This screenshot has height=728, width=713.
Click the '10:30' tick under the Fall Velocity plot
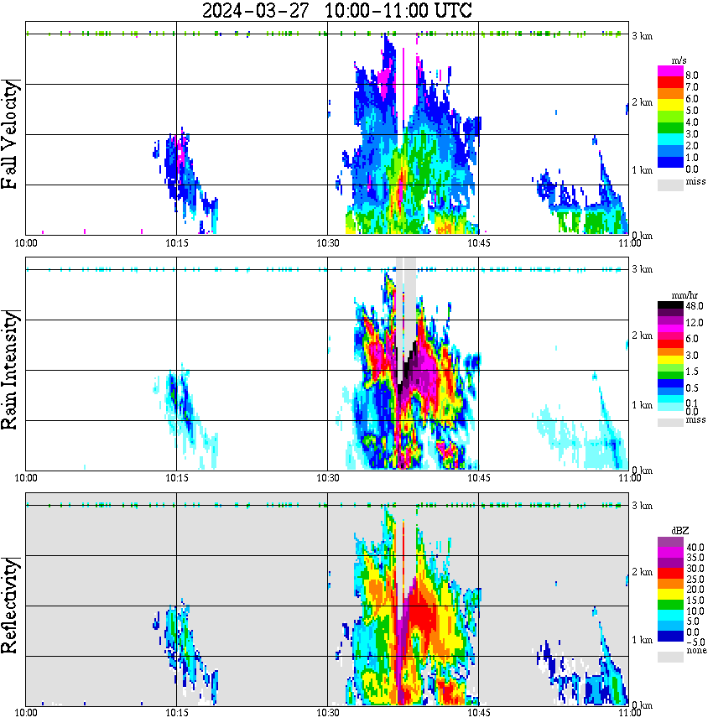point(327,243)
